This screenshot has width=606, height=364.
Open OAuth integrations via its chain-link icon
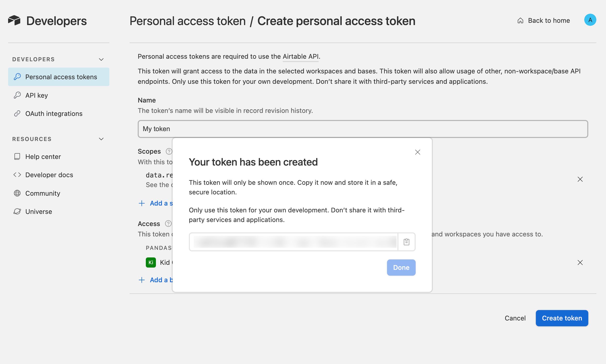17,113
